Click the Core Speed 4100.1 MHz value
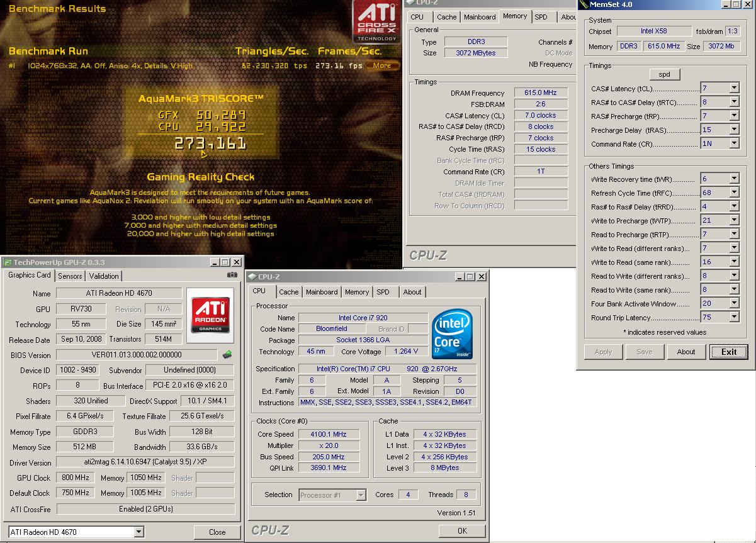 (x=329, y=434)
